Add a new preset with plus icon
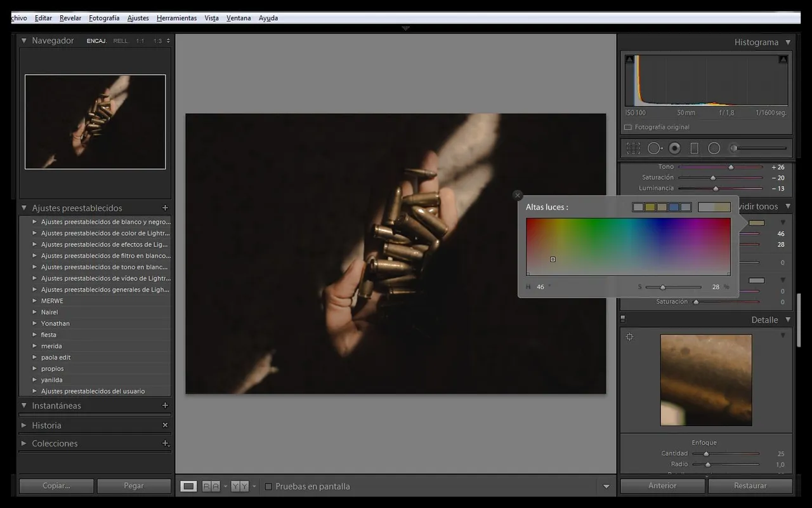The height and width of the screenshot is (508, 812). click(x=165, y=208)
